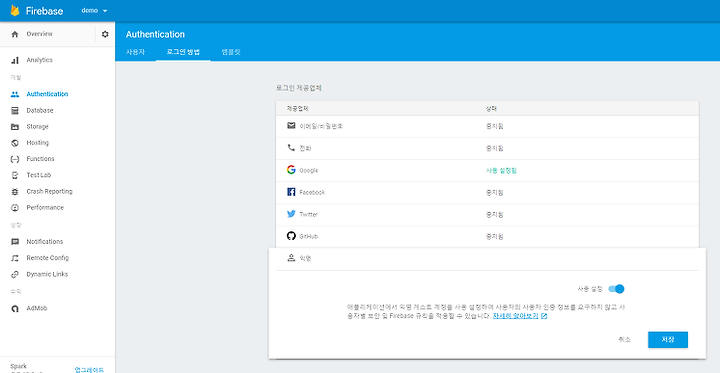The width and height of the screenshot is (720, 373).
Task: Click the Remote Config icon
Action: [x=15, y=258]
